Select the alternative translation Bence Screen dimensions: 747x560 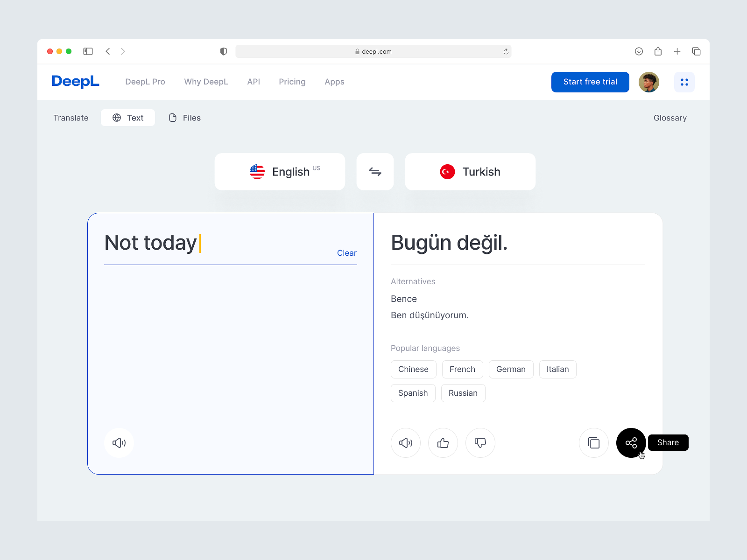[x=403, y=299]
